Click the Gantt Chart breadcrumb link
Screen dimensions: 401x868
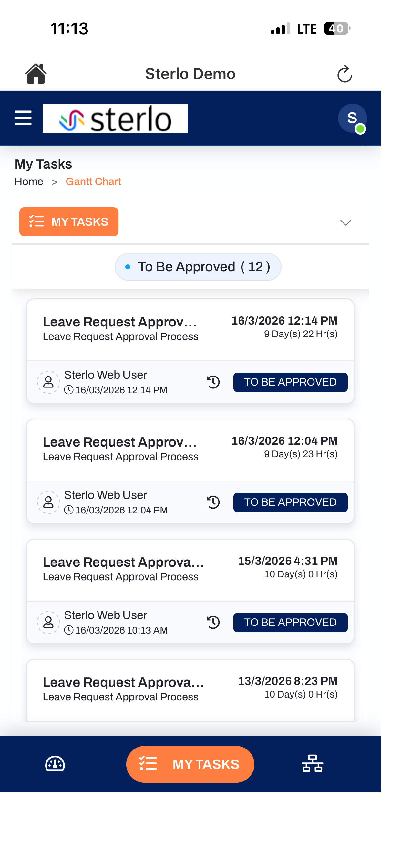click(93, 181)
